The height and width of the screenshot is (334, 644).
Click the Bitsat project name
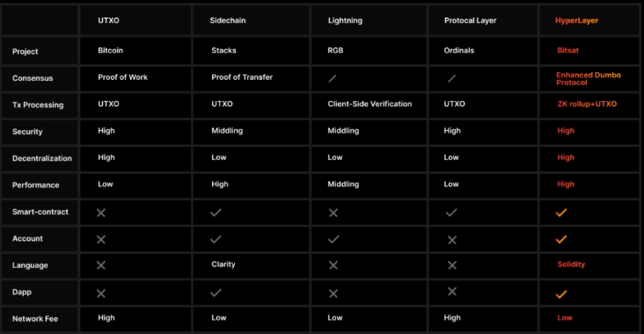point(567,50)
